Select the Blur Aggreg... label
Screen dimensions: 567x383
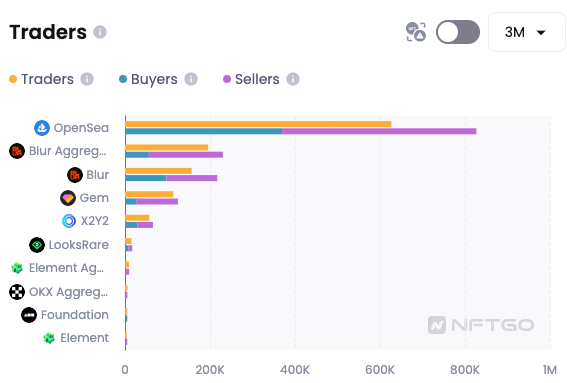point(68,151)
